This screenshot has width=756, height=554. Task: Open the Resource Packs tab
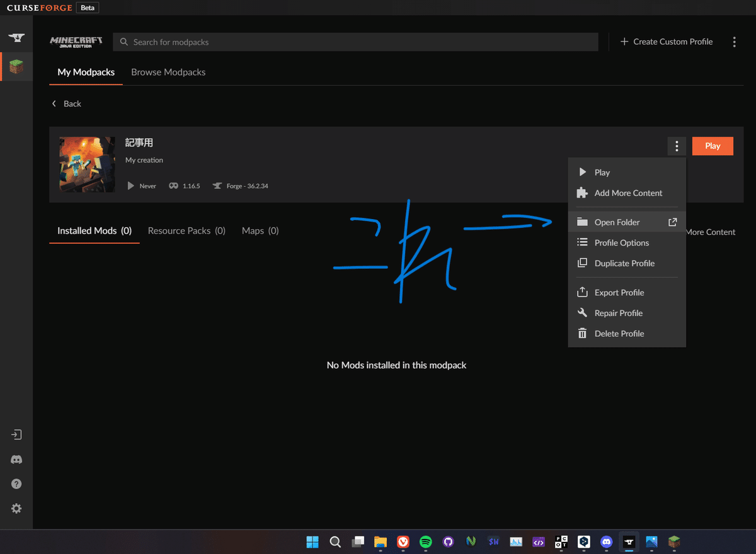186,230
